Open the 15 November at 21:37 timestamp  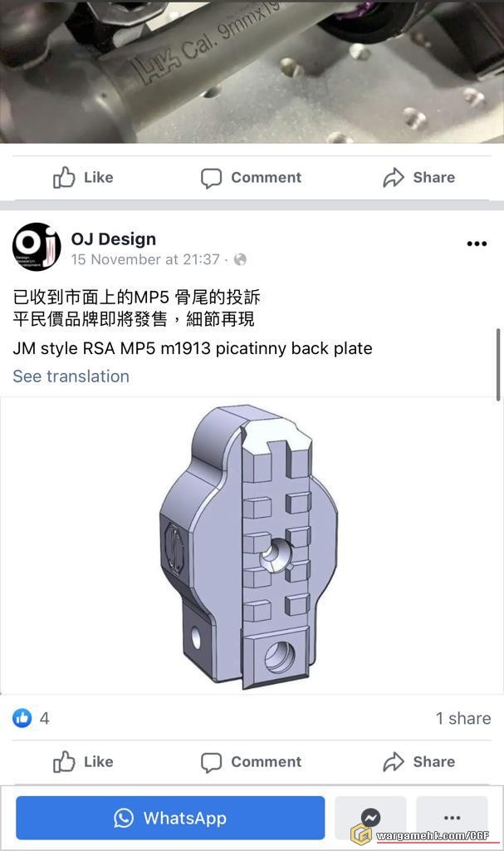[x=145, y=259]
